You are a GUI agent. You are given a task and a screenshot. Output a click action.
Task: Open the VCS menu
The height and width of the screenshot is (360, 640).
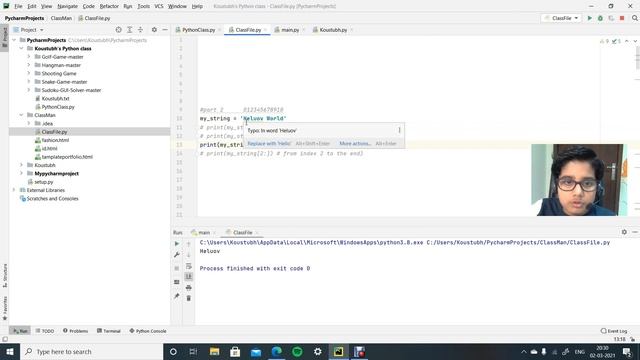159,7
